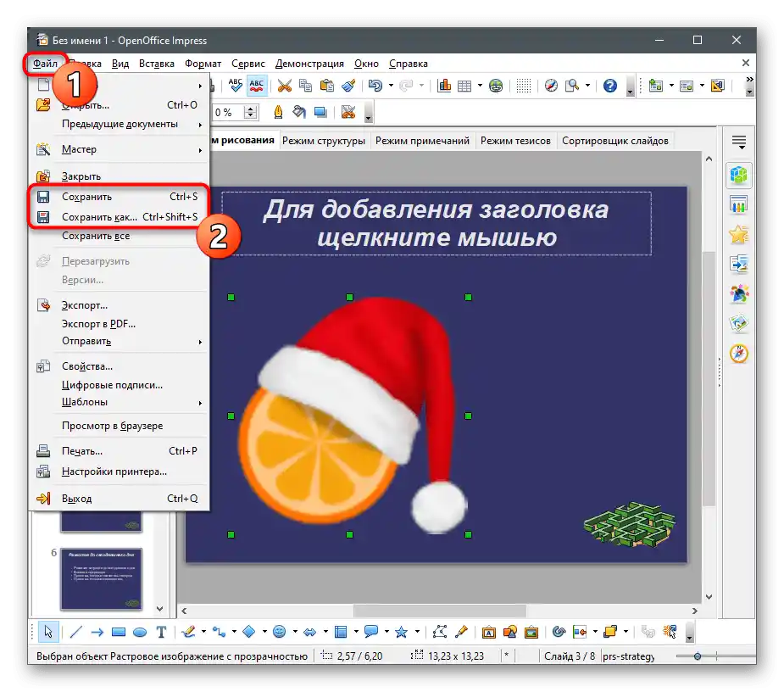Toggle AutoSpellcheck (ABC with red underline)
The image size is (784, 692).
point(257,86)
